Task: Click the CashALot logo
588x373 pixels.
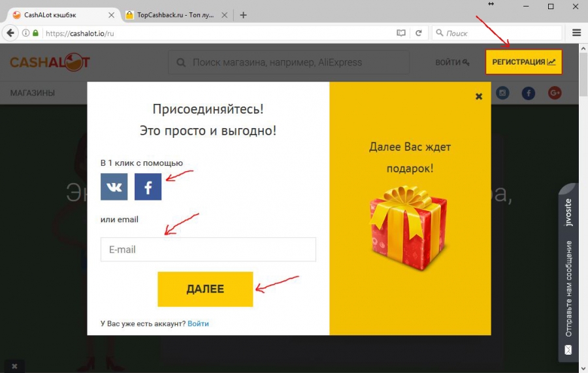Action: point(50,62)
